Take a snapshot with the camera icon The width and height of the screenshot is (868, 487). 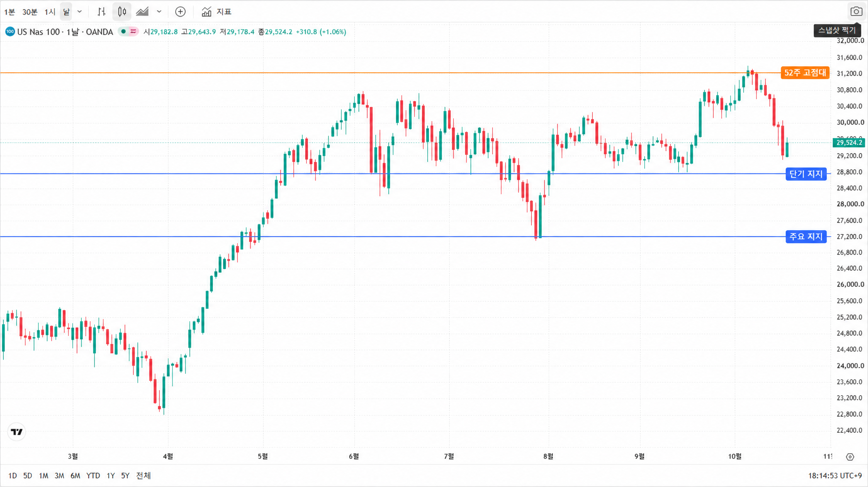856,12
